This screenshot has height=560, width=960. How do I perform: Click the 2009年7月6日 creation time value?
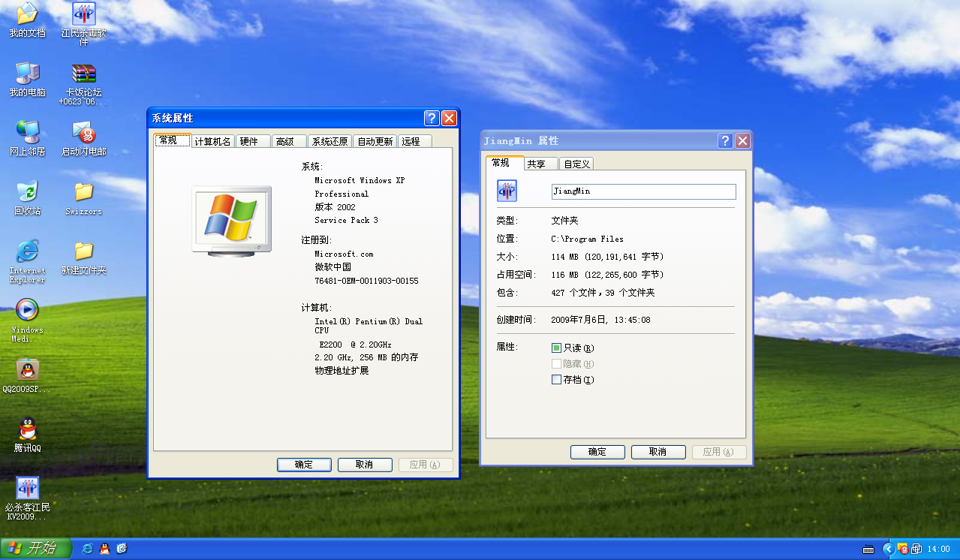600,320
